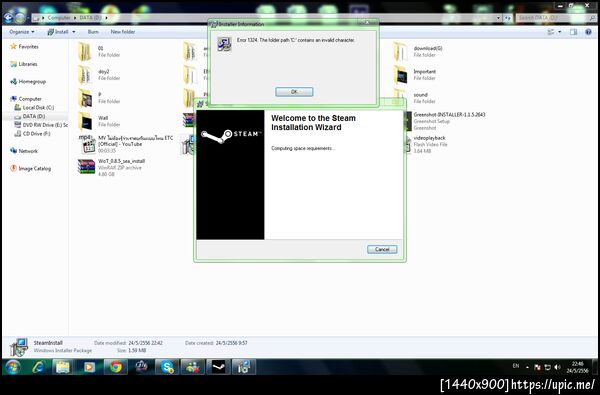Select Homegroup in navigation pane
The height and width of the screenshot is (395, 600).
(x=28, y=82)
